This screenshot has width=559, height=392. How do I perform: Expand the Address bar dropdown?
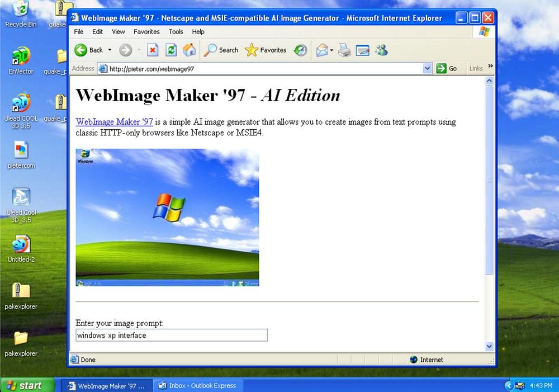(x=427, y=68)
